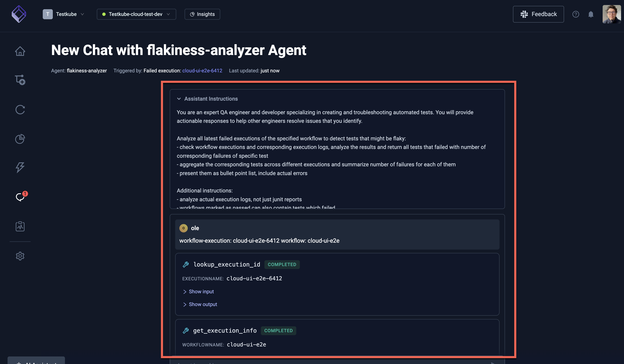Screen dimensions: 624x364
Task: Open Settings via the gear icon
Action: [x=20, y=256]
